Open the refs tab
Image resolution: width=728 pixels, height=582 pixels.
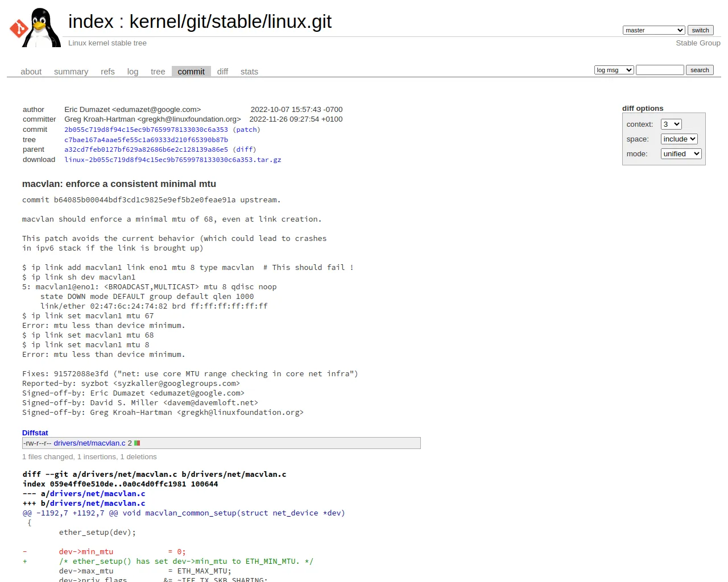(x=107, y=72)
